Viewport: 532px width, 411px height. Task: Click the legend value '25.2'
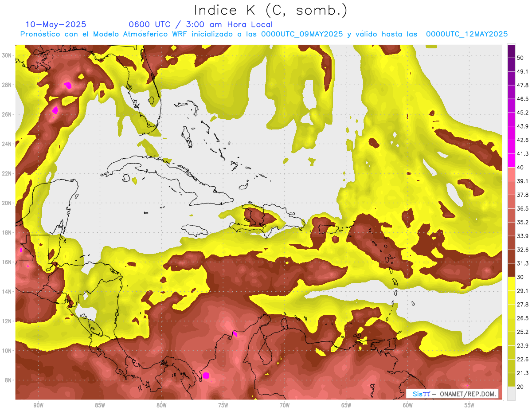pos(523,332)
